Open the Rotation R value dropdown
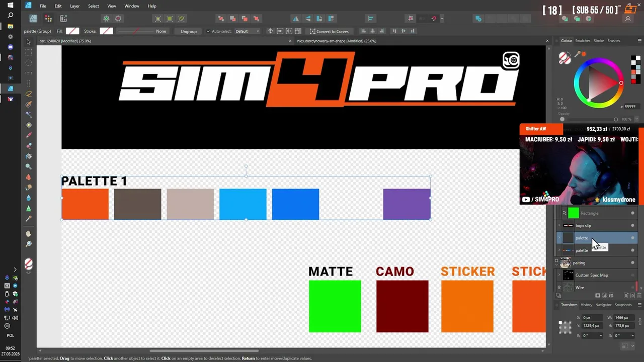This screenshot has width=644, height=362. coord(600,336)
